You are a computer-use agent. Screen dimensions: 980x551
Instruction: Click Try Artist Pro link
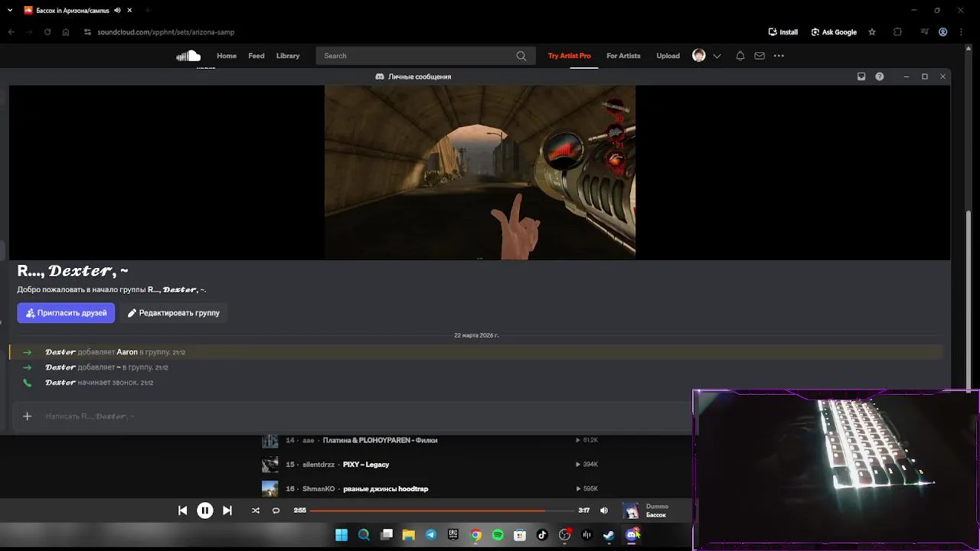pyautogui.click(x=570, y=56)
